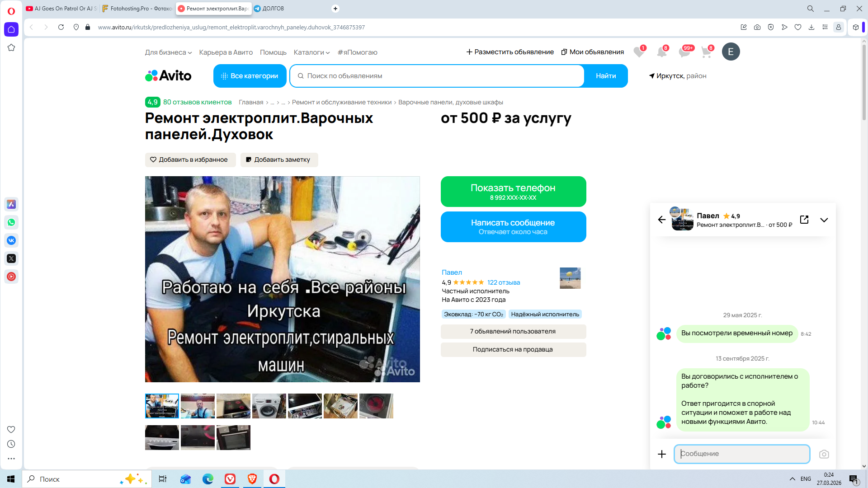Open the 'Помощь' menu link

(273, 52)
